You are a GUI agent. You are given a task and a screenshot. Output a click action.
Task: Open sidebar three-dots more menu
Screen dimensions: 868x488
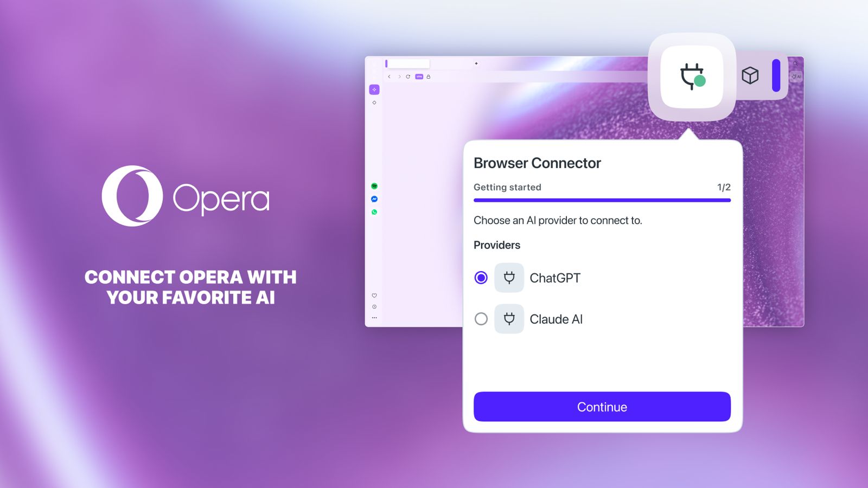(x=374, y=318)
